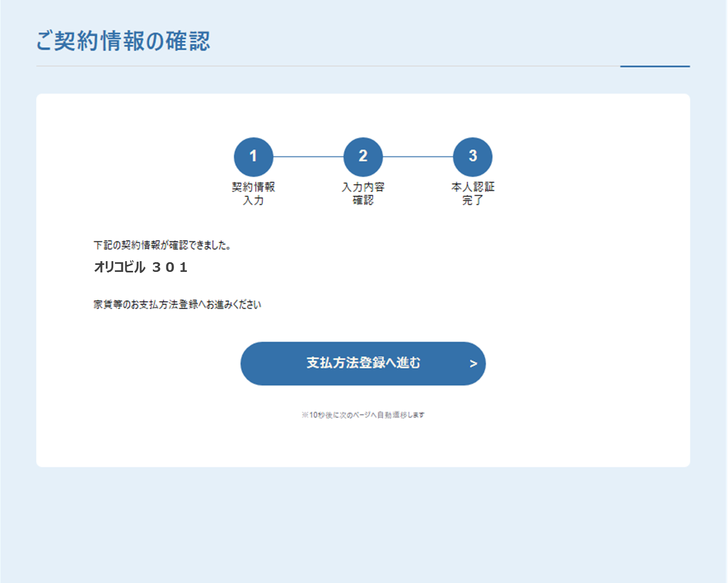The width and height of the screenshot is (728, 583).
Task: Click the building name オリコビル
Action: tap(119, 267)
